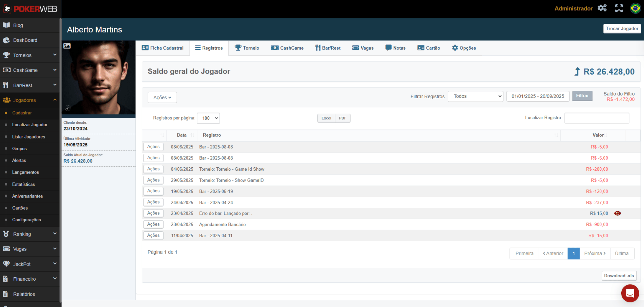Click the PokerWeb logo
The image size is (644, 307).
[x=30, y=9]
